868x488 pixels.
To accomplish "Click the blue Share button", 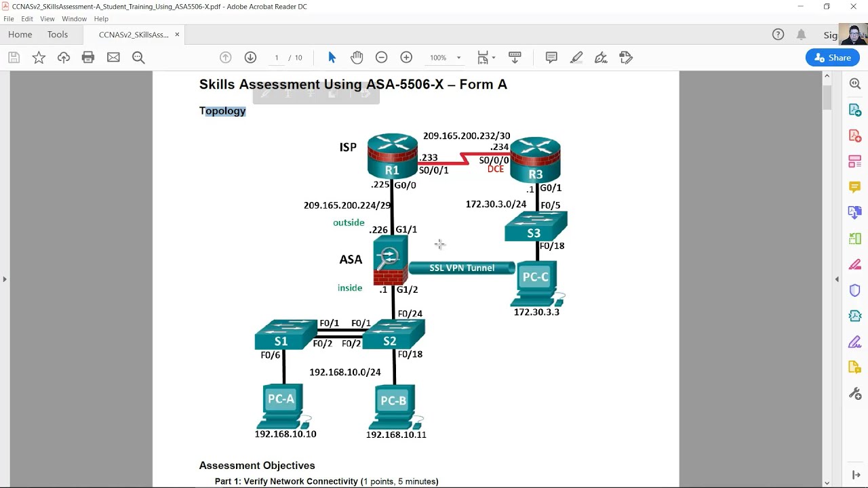I will pyautogui.click(x=833, y=58).
